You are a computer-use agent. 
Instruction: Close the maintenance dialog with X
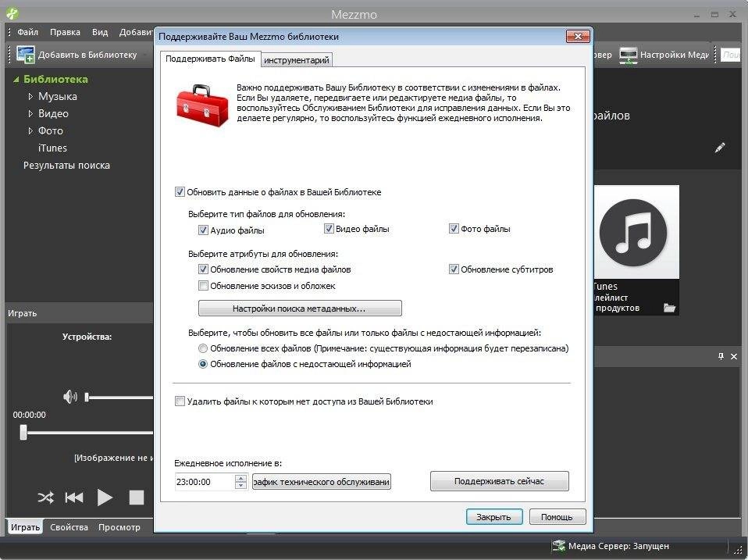click(x=578, y=36)
